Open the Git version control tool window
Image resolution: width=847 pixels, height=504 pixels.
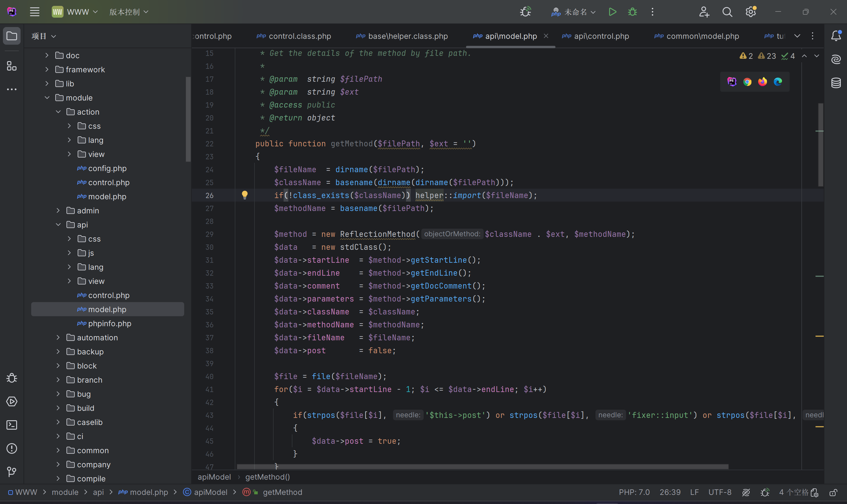click(x=11, y=472)
